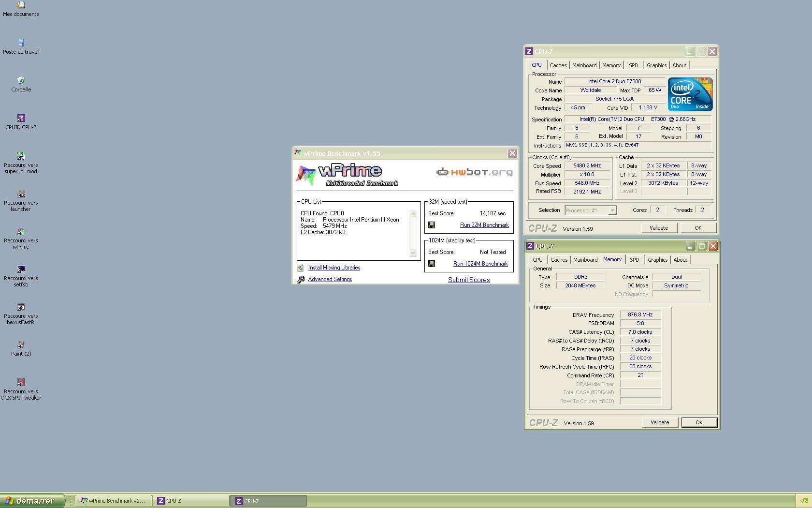Click wPrime window title bar icon
This screenshot has height=508, width=812.
[298, 153]
